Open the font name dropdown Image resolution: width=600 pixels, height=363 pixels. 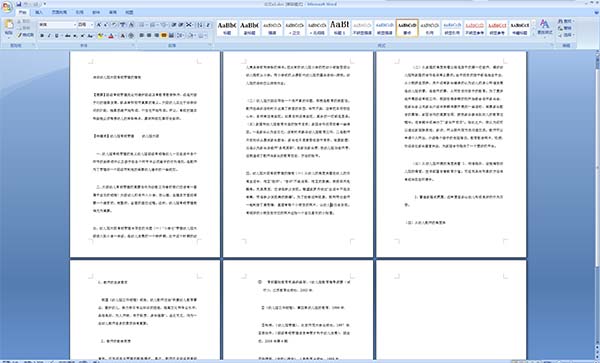pyautogui.click(x=57, y=25)
